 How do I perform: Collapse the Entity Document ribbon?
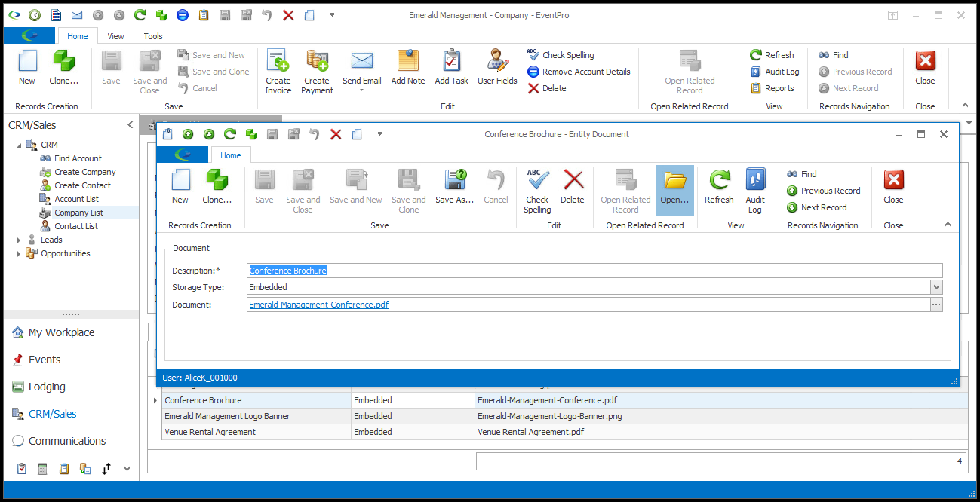(x=948, y=225)
